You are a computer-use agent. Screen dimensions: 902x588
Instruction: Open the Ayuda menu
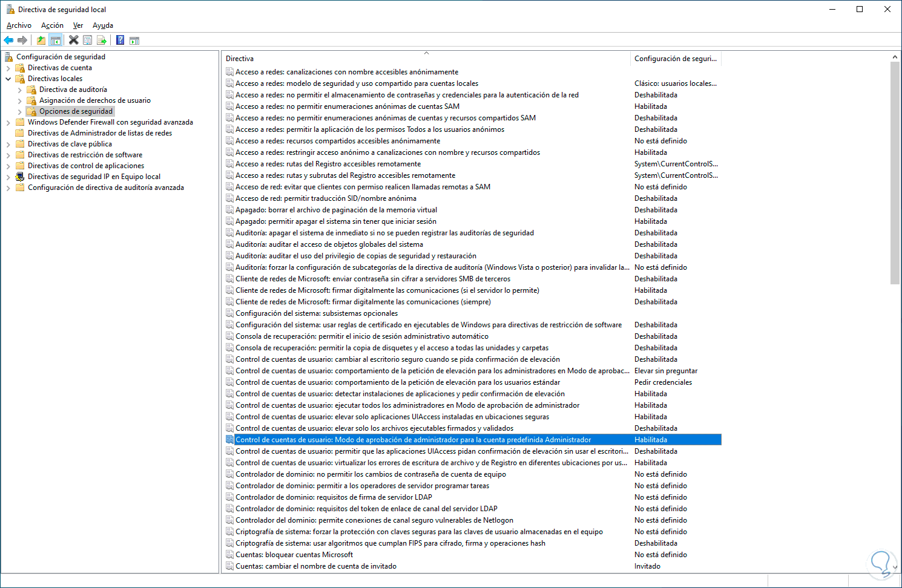[103, 25]
